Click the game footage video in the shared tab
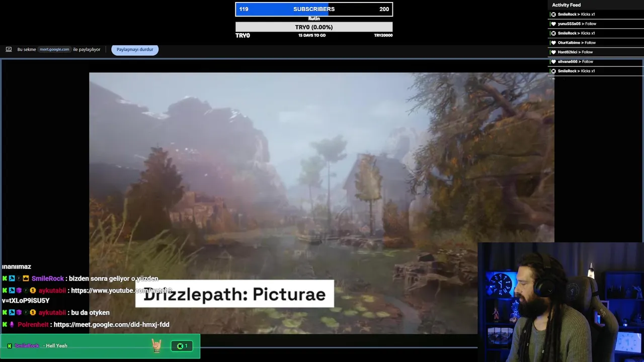The height and width of the screenshot is (362, 644). (321, 203)
